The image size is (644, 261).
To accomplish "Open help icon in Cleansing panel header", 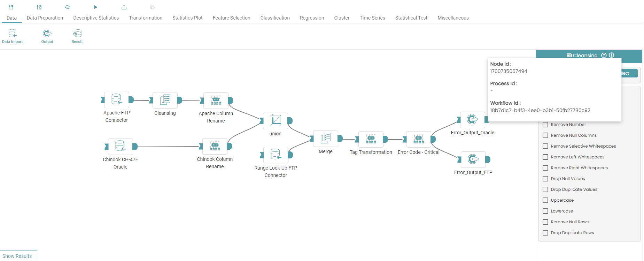I will [x=604, y=55].
